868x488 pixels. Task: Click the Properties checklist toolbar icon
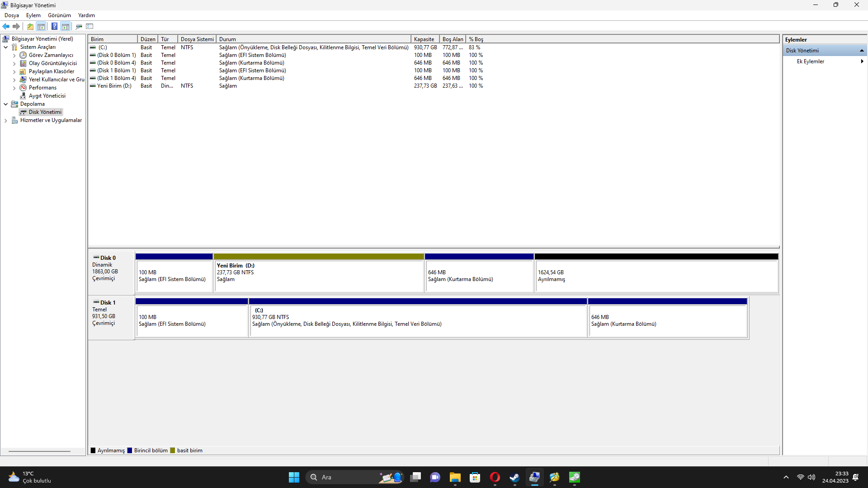90,26
